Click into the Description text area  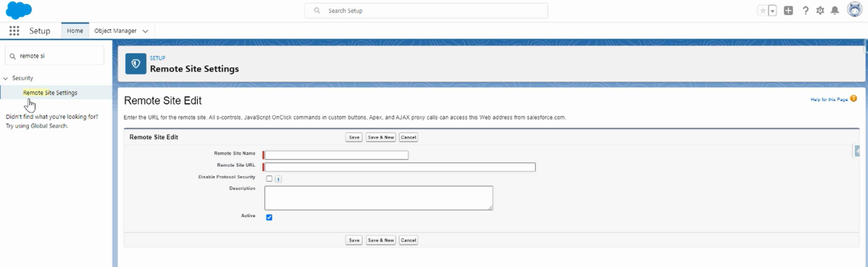(x=379, y=198)
